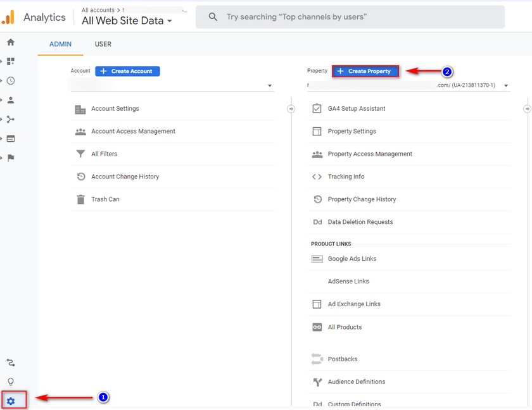Click the search input field
This screenshot has height=410, width=532.
tap(350, 17)
